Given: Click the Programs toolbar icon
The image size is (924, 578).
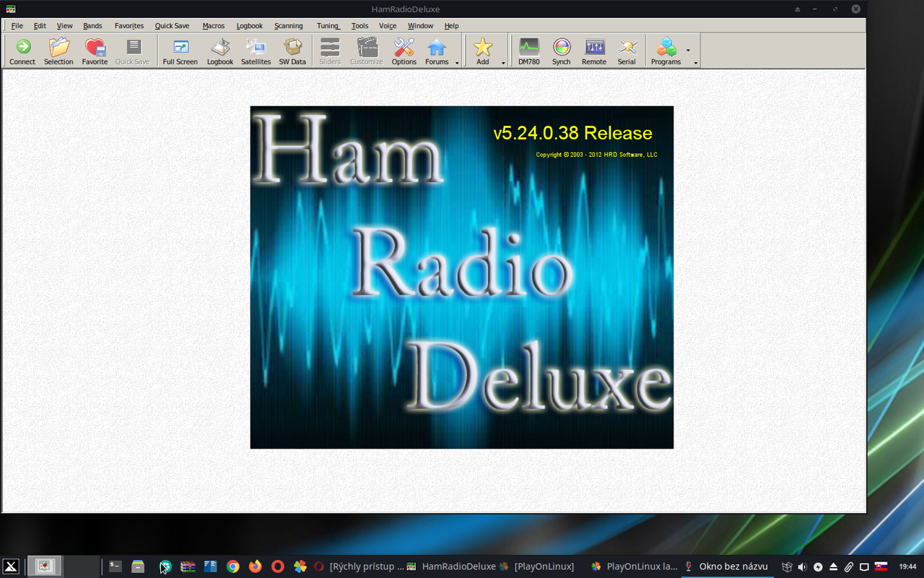Looking at the screenshot, I should (x=666, y=51).
